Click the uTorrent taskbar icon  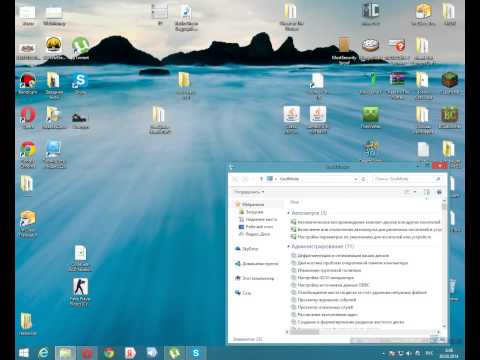pyautogui.click(x=174, y=353)
